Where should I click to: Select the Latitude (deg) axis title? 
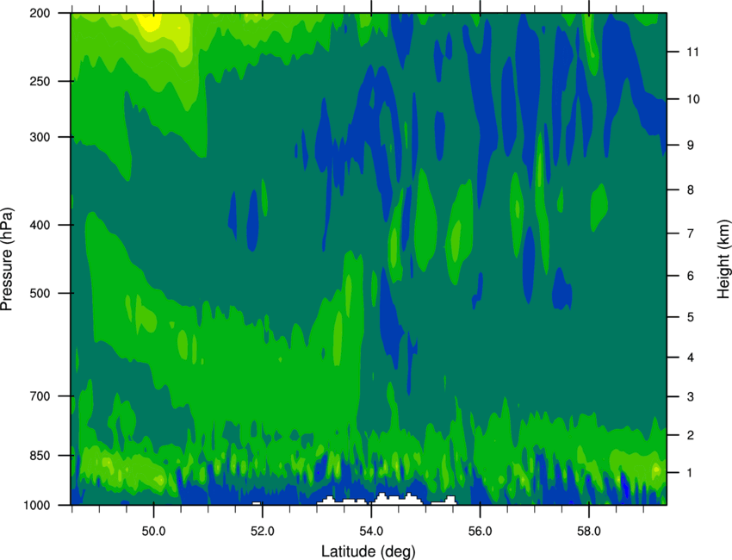click(x=369, y=551)
